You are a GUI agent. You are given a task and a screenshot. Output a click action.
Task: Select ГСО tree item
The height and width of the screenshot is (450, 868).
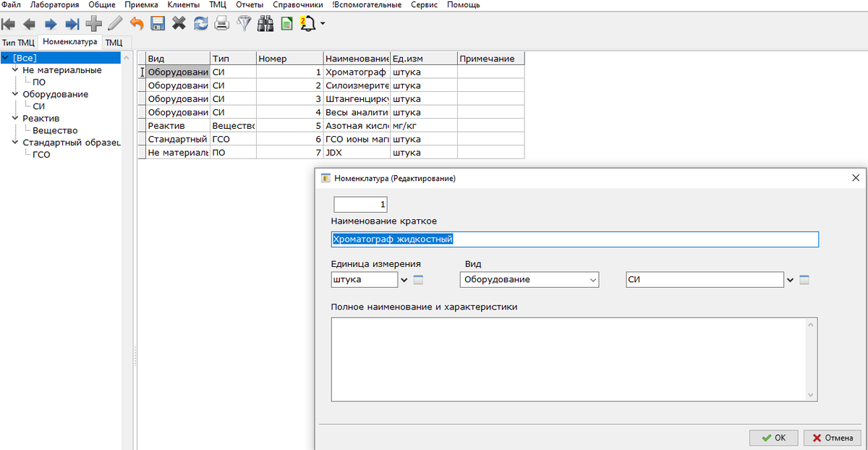41,154
